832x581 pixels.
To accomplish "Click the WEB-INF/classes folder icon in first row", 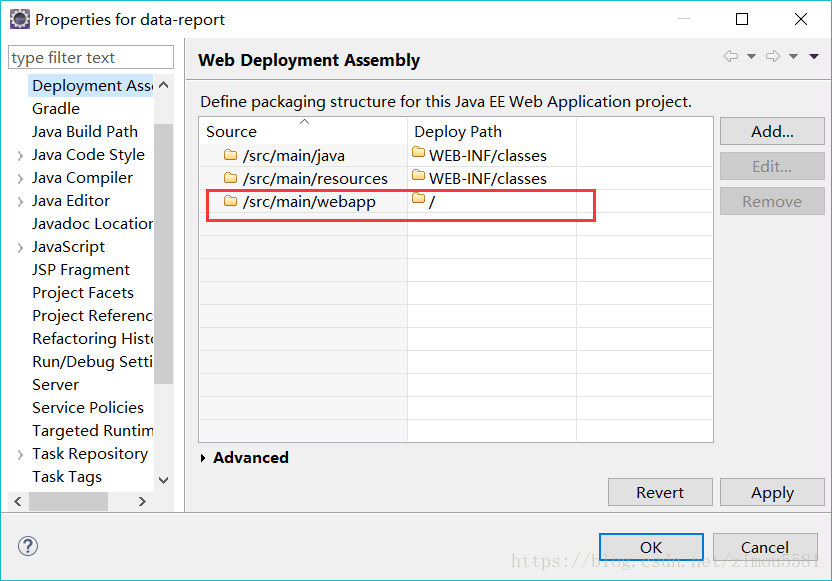I will coord(419,154).
